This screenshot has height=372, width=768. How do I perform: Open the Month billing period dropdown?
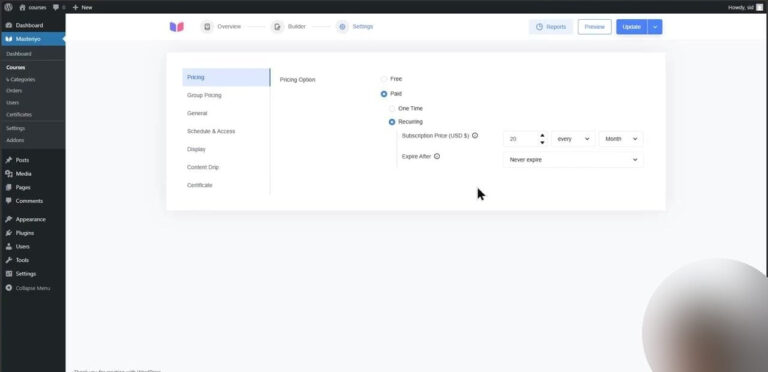point(621,139)
